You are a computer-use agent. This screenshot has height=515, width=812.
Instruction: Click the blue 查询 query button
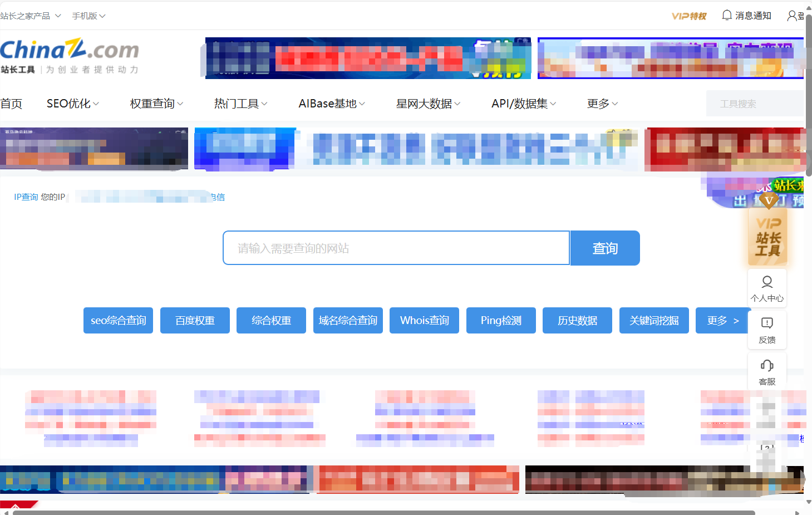click(605, 248)
